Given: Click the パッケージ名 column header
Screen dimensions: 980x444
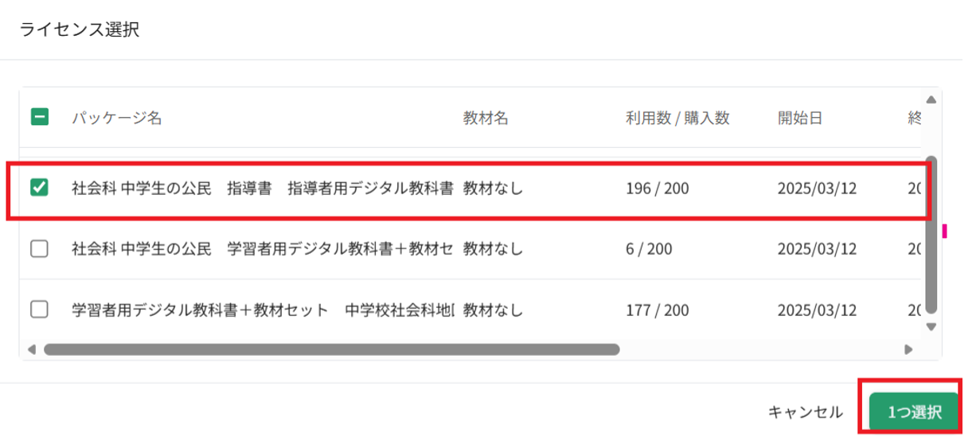Looking at the screenshot, I should tap(117, 119).
